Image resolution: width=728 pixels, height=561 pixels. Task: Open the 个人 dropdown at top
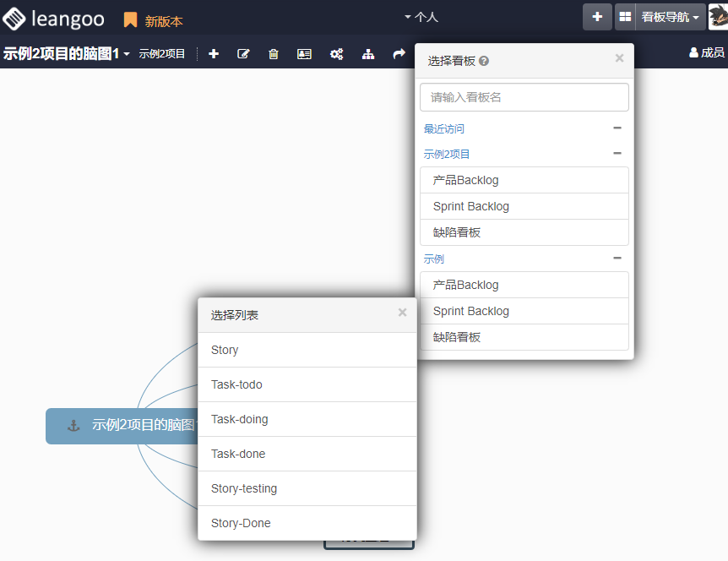pyautogui.click(x=421, y=17)
